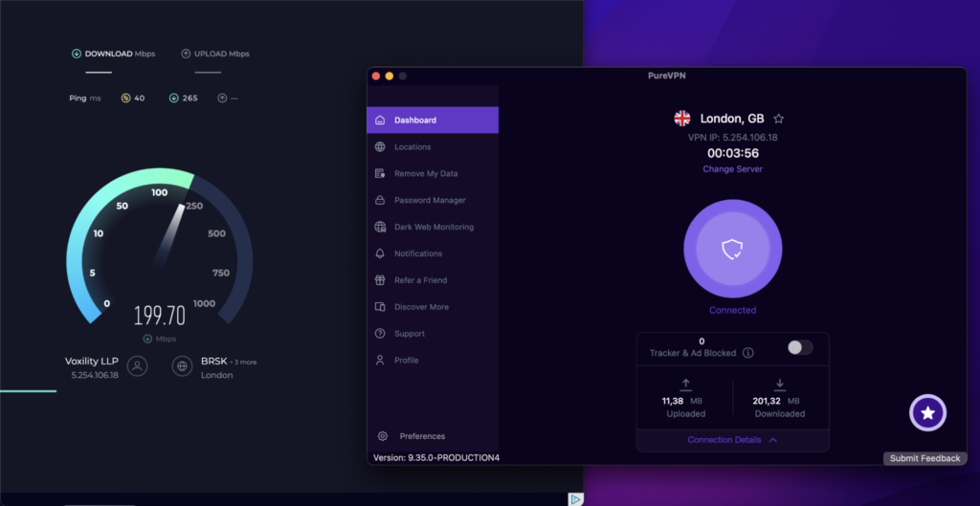Image resolution: width=980 pixels, height=506 pixels.
Task: Open Discover More in sidebar
Action: click(433, 307)
